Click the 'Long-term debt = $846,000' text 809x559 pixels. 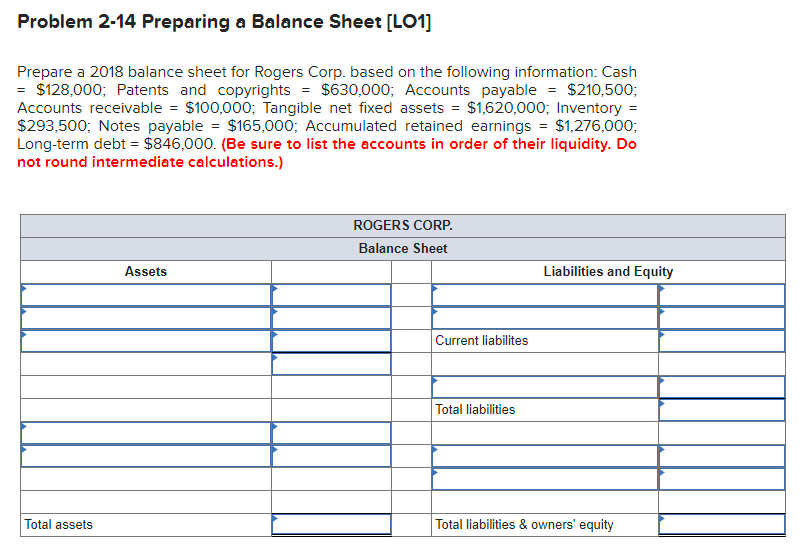point(116,144)
